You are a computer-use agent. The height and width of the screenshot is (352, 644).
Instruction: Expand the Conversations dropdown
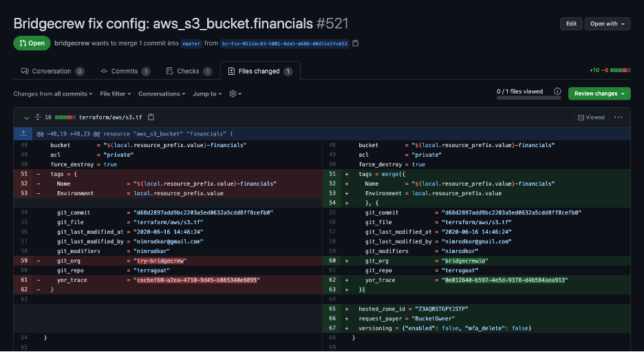click(x=162, y=94)
